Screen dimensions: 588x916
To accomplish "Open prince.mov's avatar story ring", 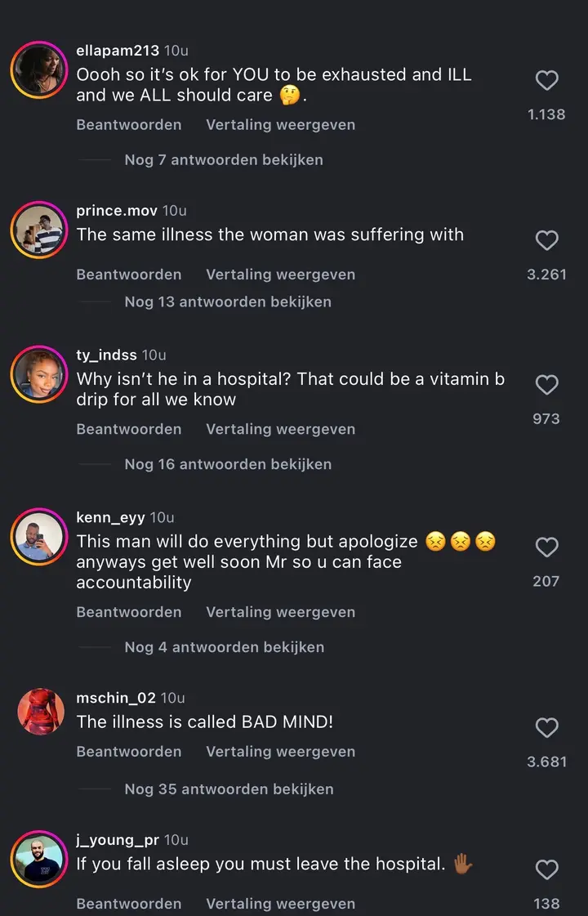I will click(x=39, y=230).
